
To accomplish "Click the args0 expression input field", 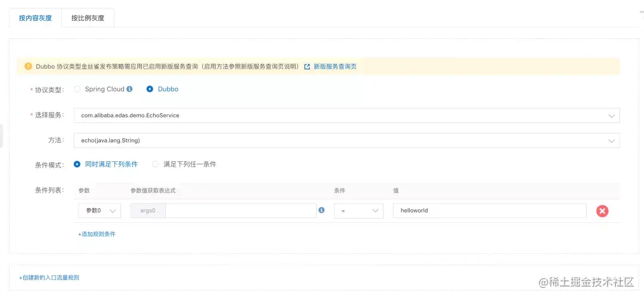I will click(241, 211).
